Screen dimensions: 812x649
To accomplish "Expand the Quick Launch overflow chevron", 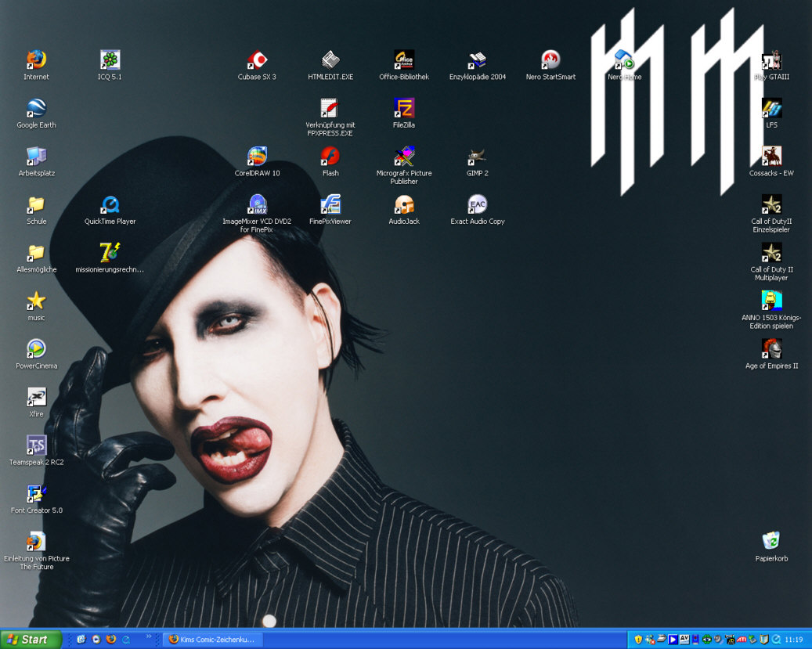I will pos(149,636).
